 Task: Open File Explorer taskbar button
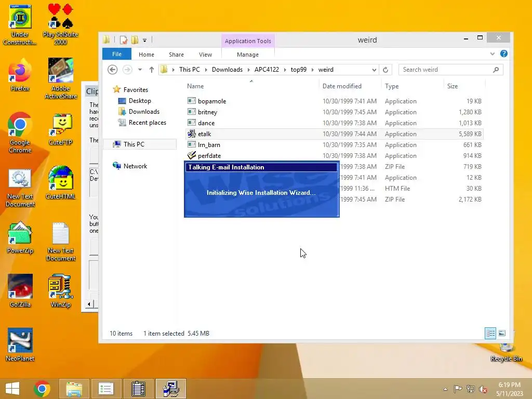[x=74, y=389]
